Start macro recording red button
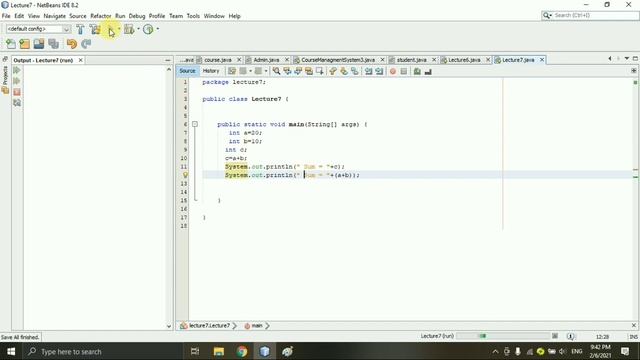The height and width of the screenshot is (360, 640). click(x=393, y=71)
